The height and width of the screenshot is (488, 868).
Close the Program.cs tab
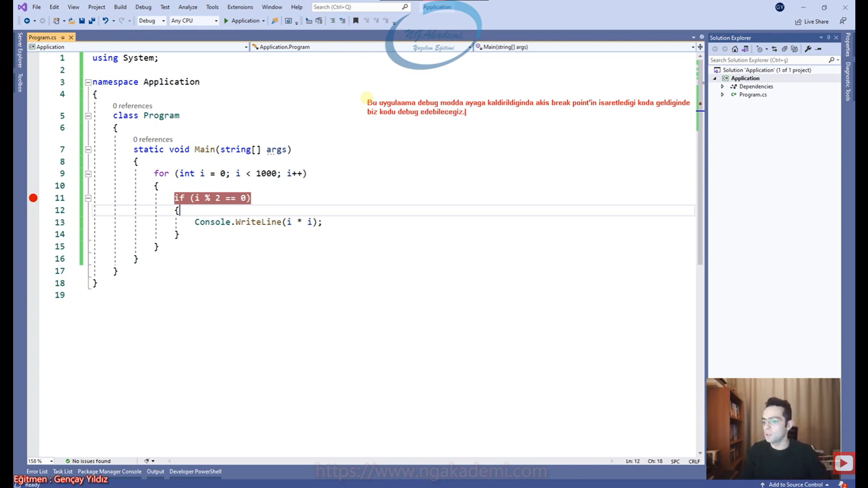pos(71,38)
